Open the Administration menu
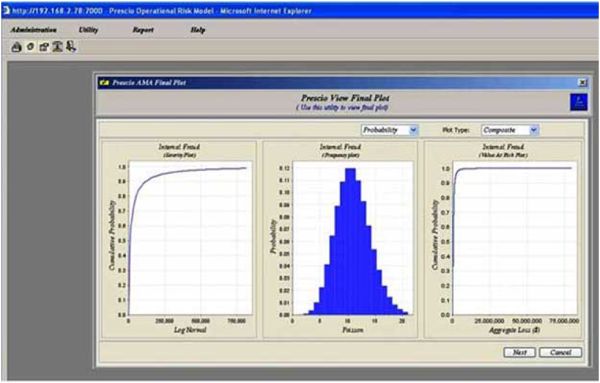The width and height of the screenshot is (600, 383). click(x=33, y=30)
